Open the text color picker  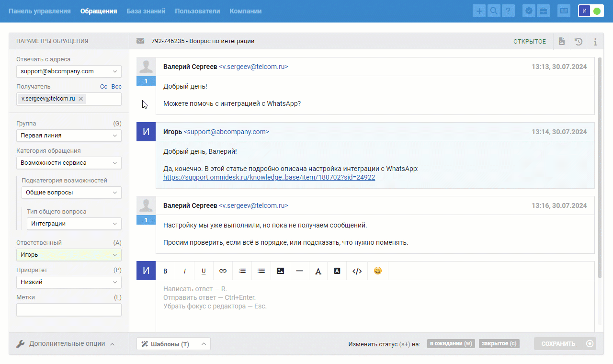tap(318, 271)
